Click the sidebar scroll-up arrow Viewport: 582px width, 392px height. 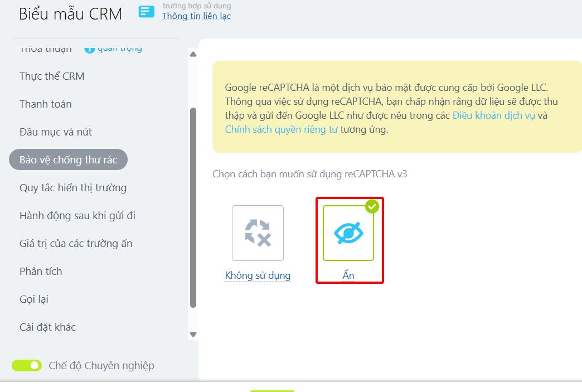pyautogui.click(x=193, y=54)
